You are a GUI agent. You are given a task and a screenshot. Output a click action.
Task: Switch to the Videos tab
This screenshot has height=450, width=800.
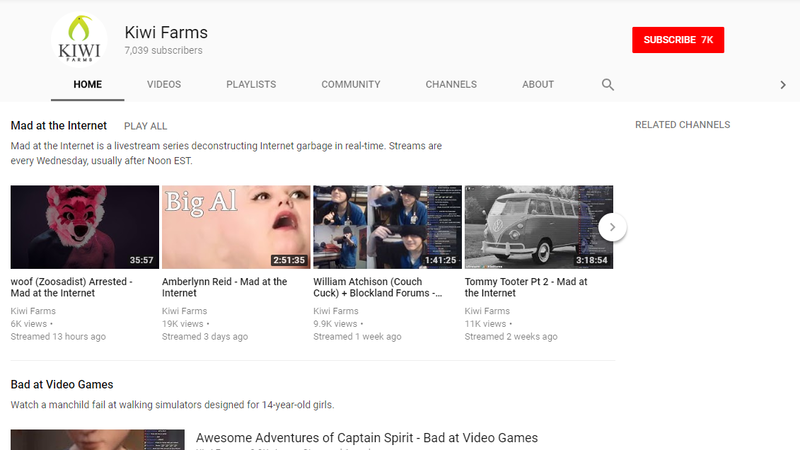pos(164,85)
